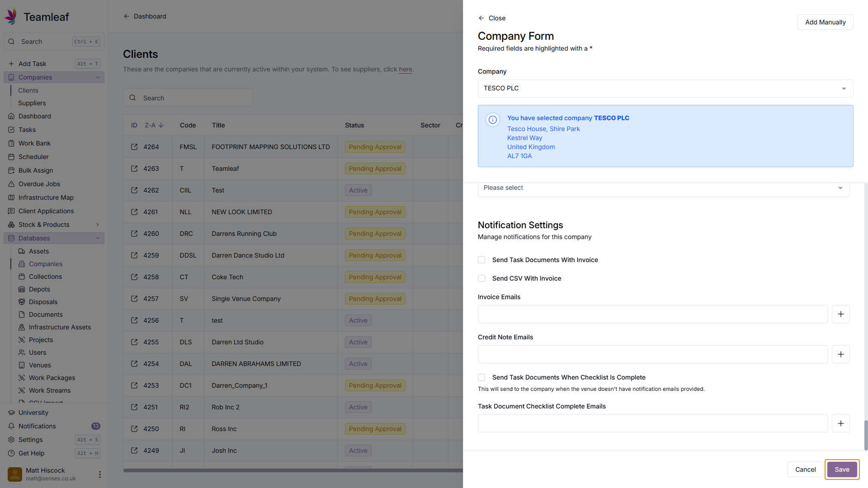Click the Add Manually button
868x488 pixels.
(x=825, y=22)
